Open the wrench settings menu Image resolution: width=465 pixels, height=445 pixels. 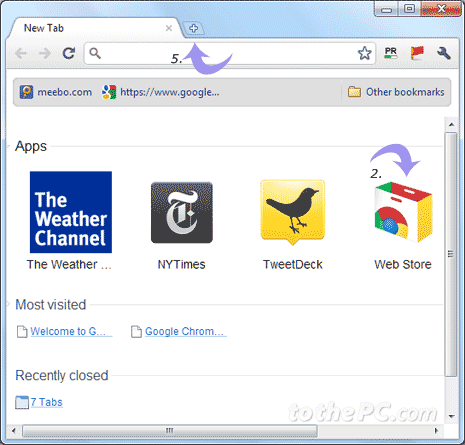(444, 53)
